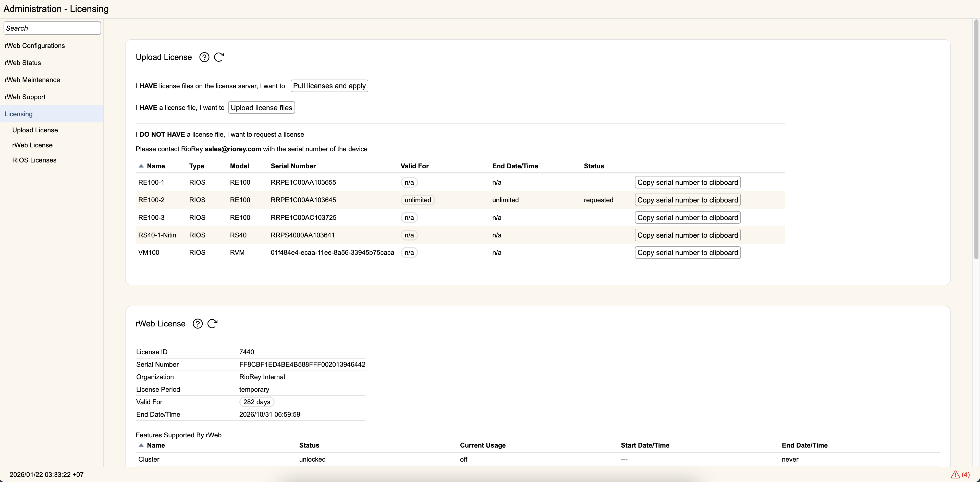Click the requested status of RE100-2

[598, 200]
